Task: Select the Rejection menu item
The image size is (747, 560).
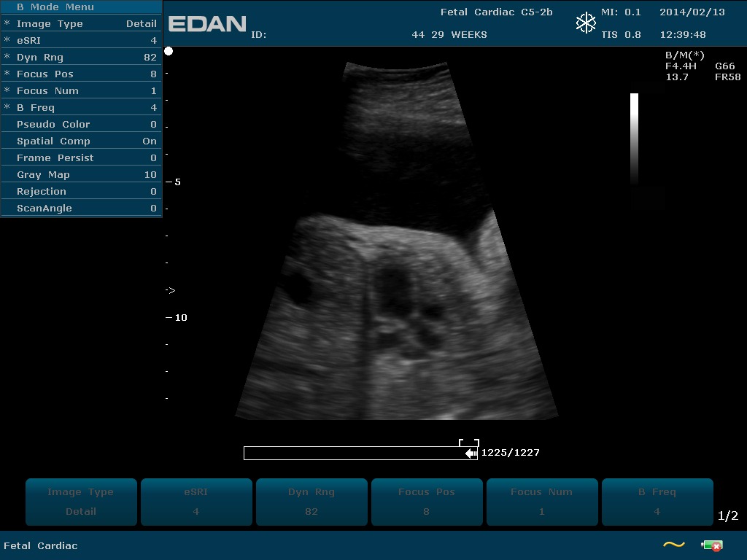Action: point(81,192)
